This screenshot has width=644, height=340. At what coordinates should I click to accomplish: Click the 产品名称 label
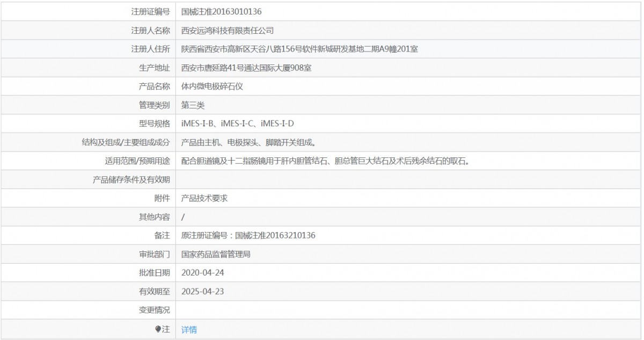point(155,86)
